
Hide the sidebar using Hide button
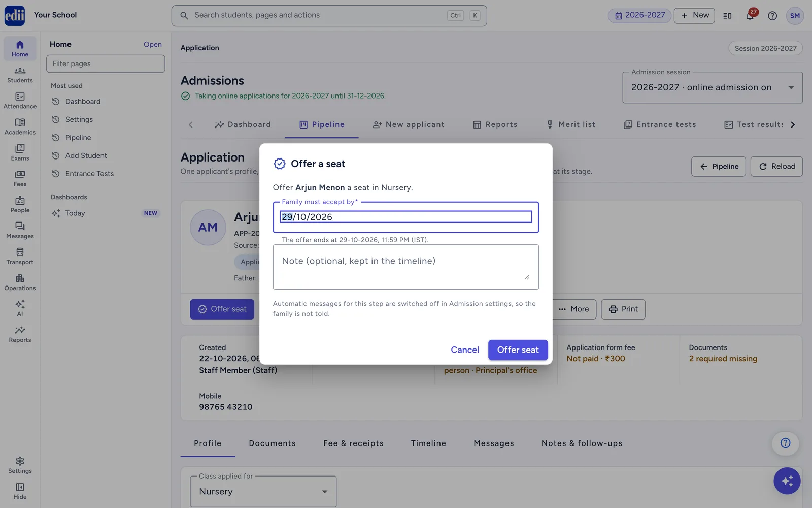point(20,491)
